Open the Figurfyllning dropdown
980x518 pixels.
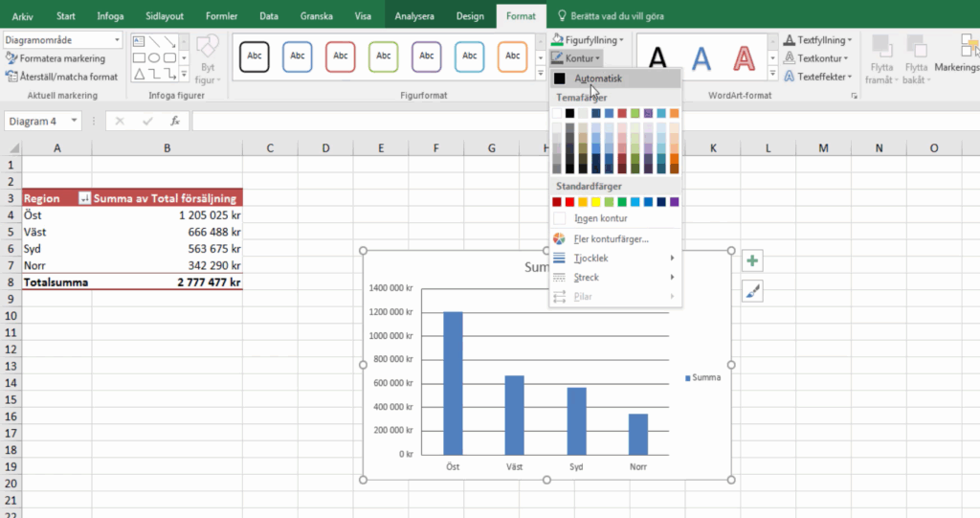point(589,40)
